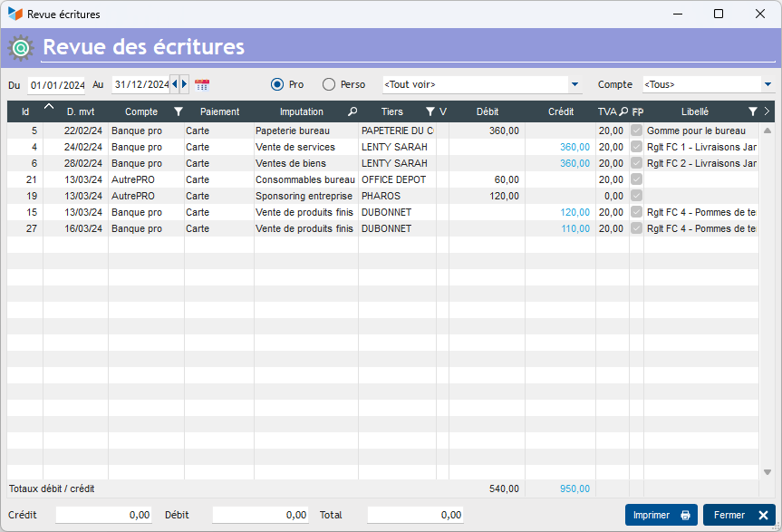The width and height of the screenshot is (782, 532).
Task: Click the V column header
Action: (442, 111)
